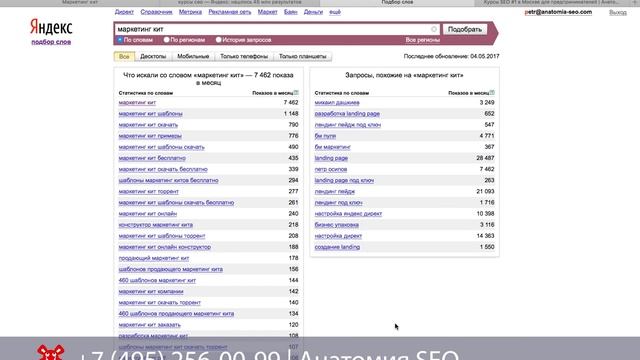This screenshot has width=640, height=360.
Task: Open the '460 шаблонов маркетинг кит' link
Action: coord(157,280)
